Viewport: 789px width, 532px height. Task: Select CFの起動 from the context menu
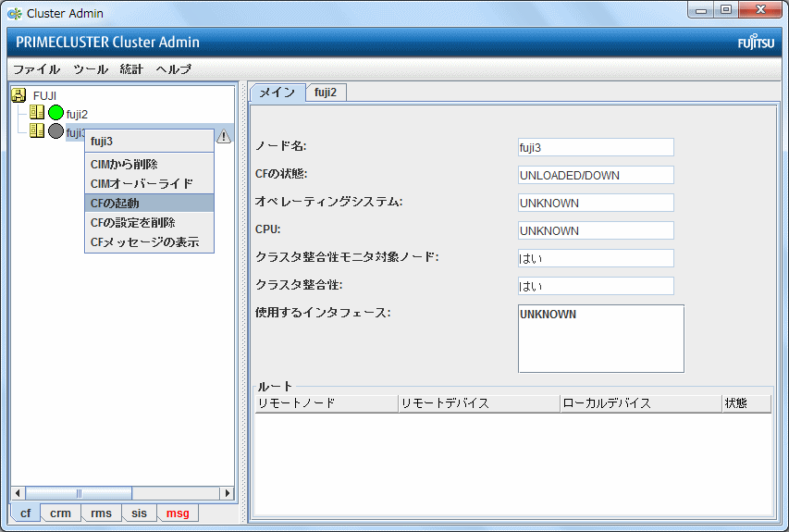click(115, 203)
